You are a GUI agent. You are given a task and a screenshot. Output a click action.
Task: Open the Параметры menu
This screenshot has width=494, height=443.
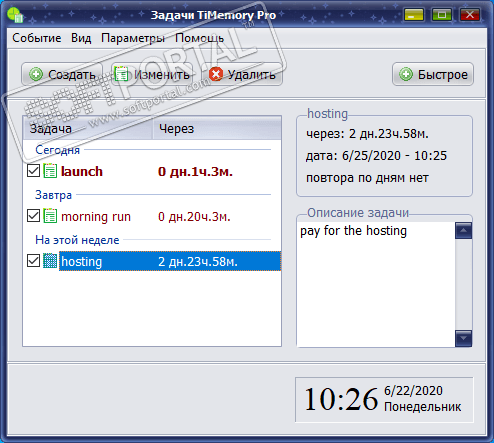133,38
